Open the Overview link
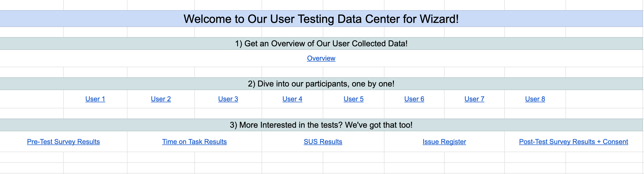This screenshot has width=644, height=174. (x=321, y=58)
